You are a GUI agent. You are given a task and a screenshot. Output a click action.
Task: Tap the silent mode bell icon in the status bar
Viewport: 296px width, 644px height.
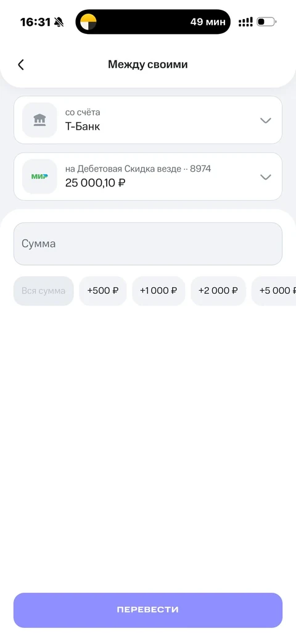tap(59, 22)
